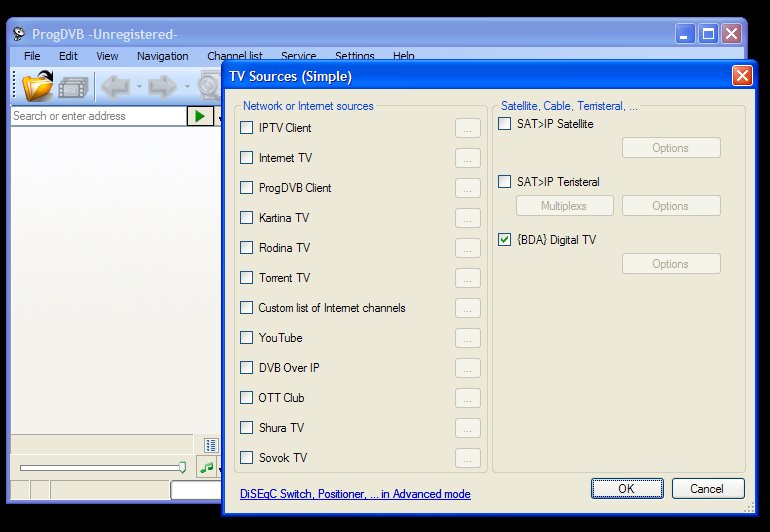Click the green music note audio icon
Image resolution: width=770 pixels, height=532 pixels.
(x=207, y=467)
